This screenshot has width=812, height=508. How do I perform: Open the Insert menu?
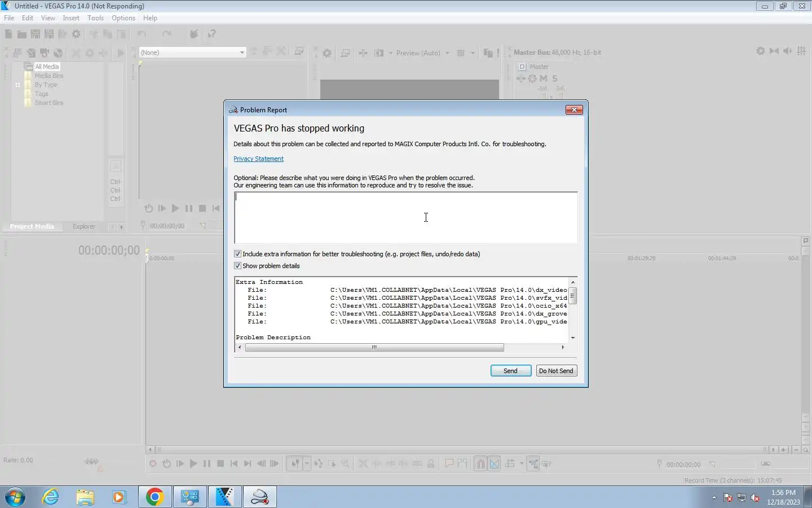(71, 18)
